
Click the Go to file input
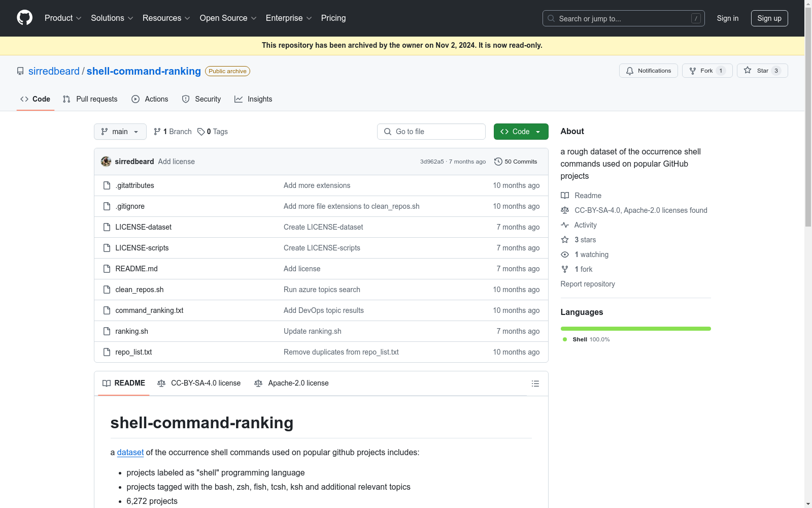tap(431, 132)
